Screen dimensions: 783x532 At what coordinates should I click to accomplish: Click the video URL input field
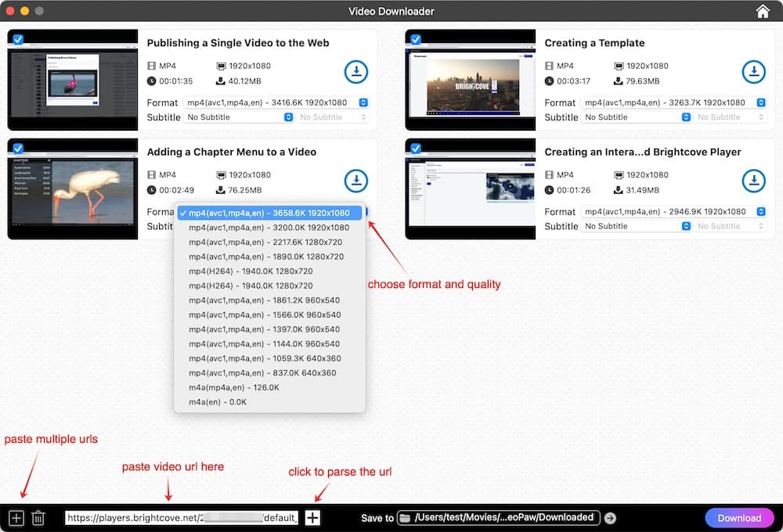pyautogui.click(x=182, y=518)
